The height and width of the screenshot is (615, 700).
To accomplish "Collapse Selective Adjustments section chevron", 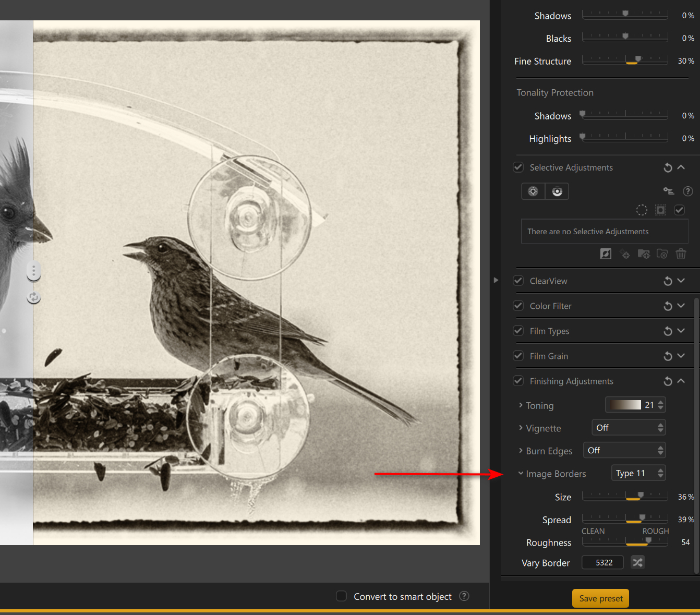I will pos(681,167).
